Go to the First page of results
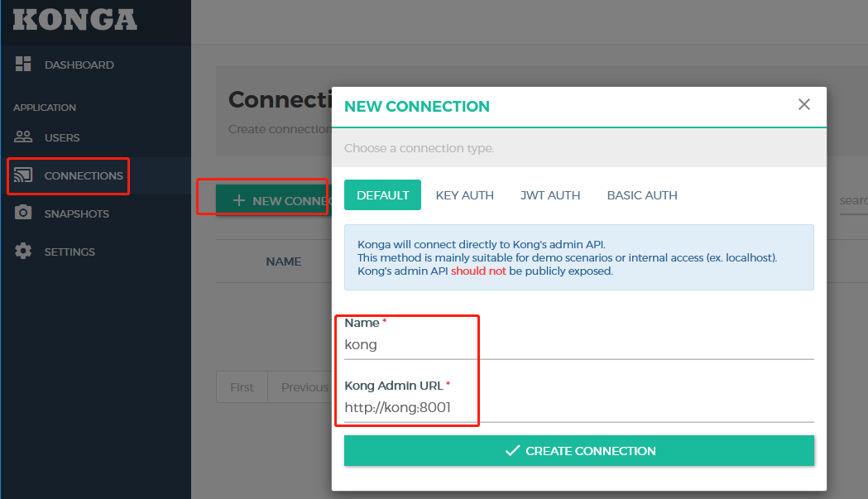The image size is (868, 499). 241,386
